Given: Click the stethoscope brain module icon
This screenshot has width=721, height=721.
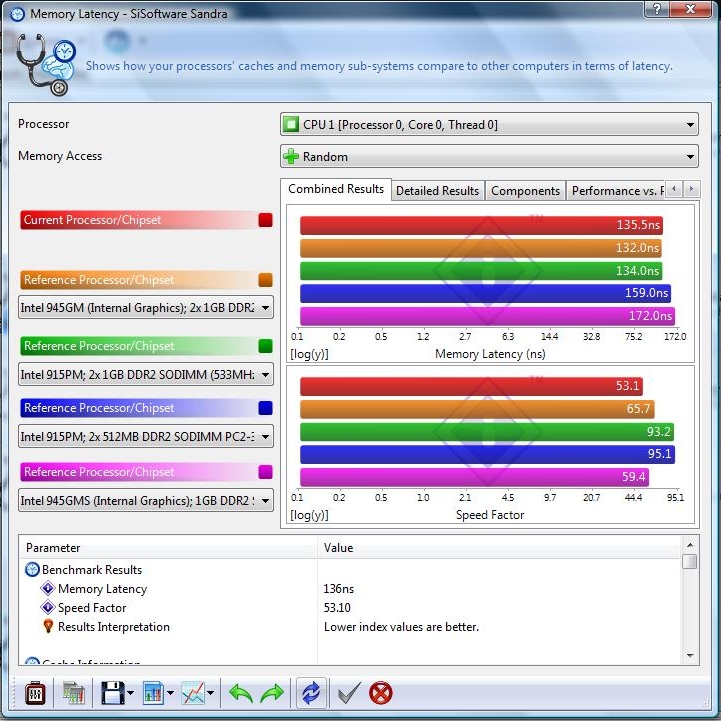Looking at the screenshot, I should [46, 64].
